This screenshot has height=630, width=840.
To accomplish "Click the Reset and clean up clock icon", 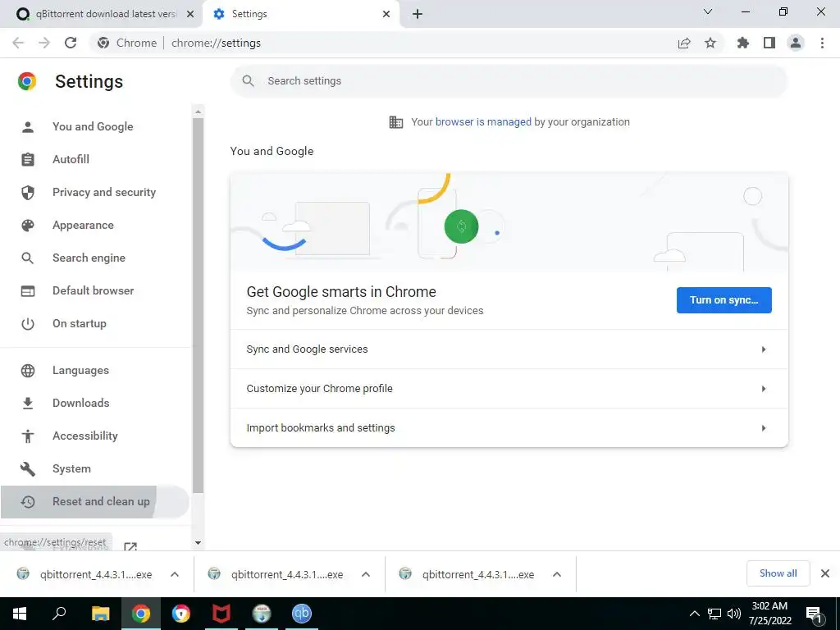I will (28, 502).
